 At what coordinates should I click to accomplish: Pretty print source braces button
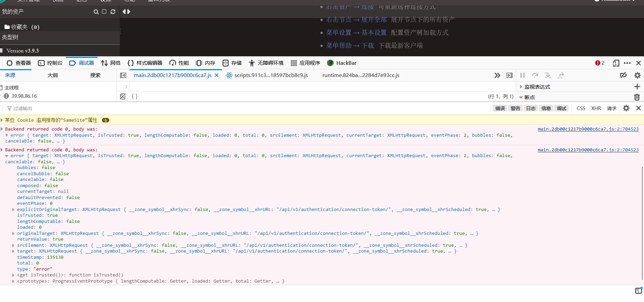[134, 96]
